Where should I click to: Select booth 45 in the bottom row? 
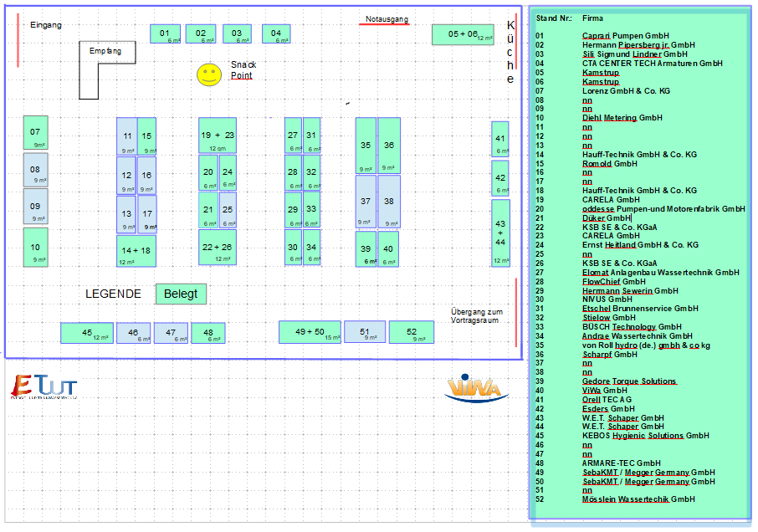pyautogui.click(x=87, y=333)
